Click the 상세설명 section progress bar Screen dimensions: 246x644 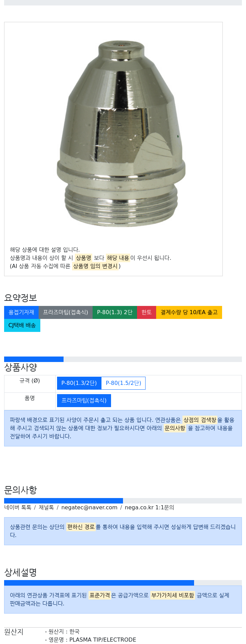pyautogui.click(x=99, y=583)
